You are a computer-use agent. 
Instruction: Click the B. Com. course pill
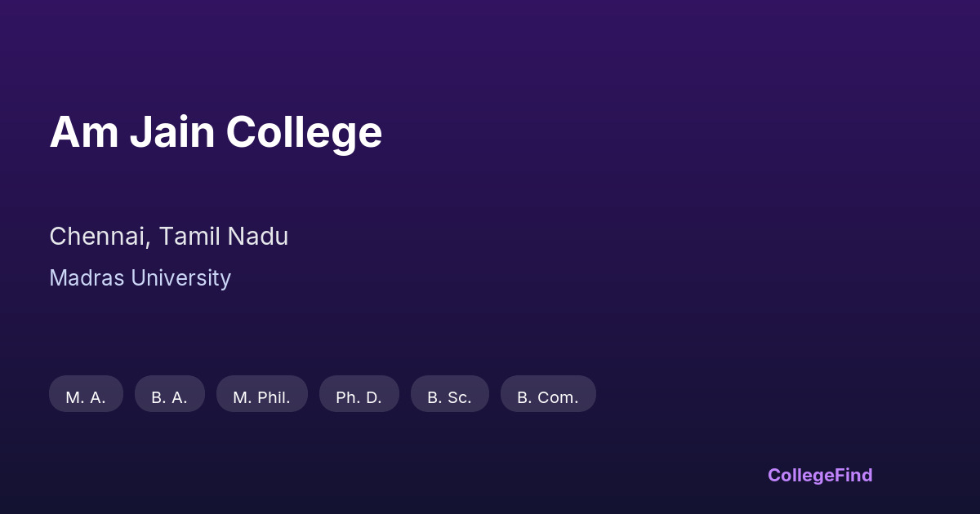click(548, 394)
